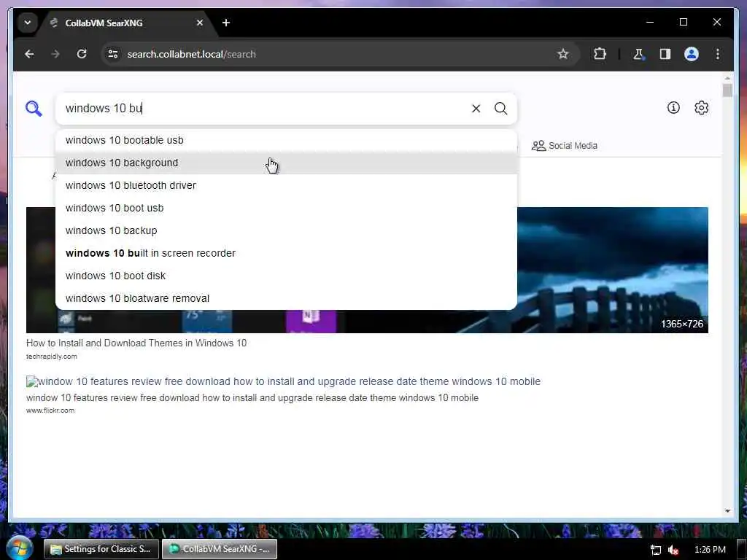Choose suggestion windows 10 bluetooth driver
747x560 pixels.
(286, 185)
